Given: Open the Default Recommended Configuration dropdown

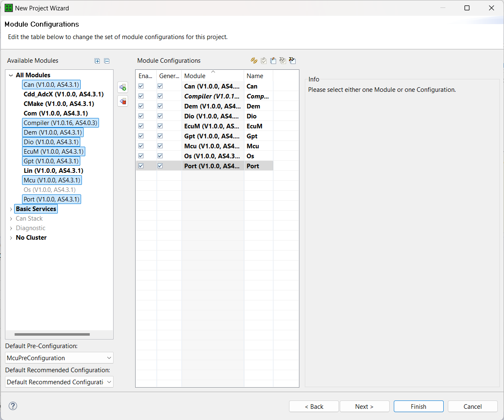Looking at the screenshot, I should [x=59, y=382].
